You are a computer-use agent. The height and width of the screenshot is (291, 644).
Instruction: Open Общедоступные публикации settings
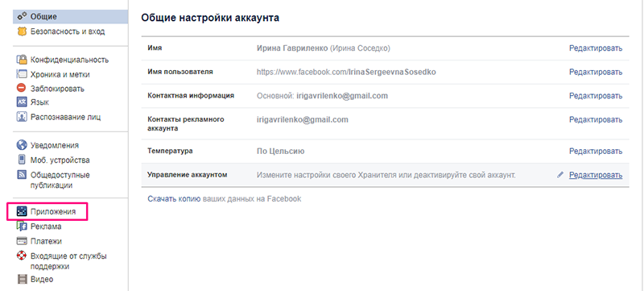tap(60, 180)
